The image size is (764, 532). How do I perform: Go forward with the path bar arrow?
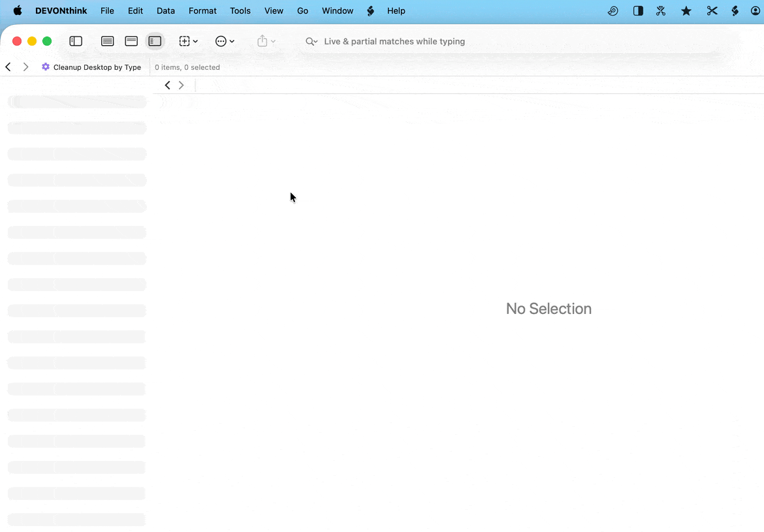[25, 67]
